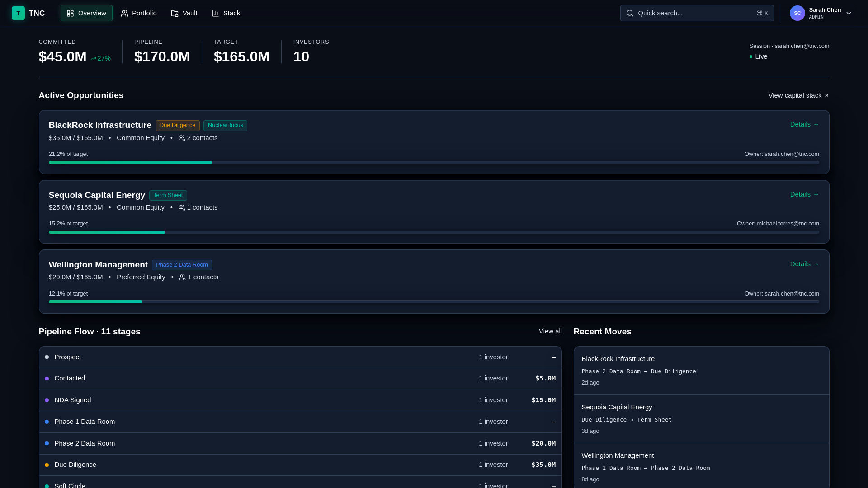
Task: Open View capital stack link
Action: point(798,95)
